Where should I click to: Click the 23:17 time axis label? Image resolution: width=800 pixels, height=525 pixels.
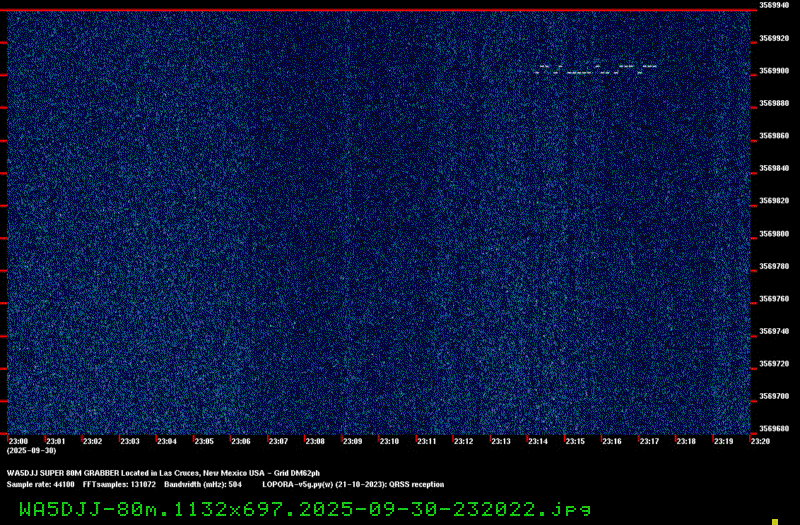[x=649, y=441]
